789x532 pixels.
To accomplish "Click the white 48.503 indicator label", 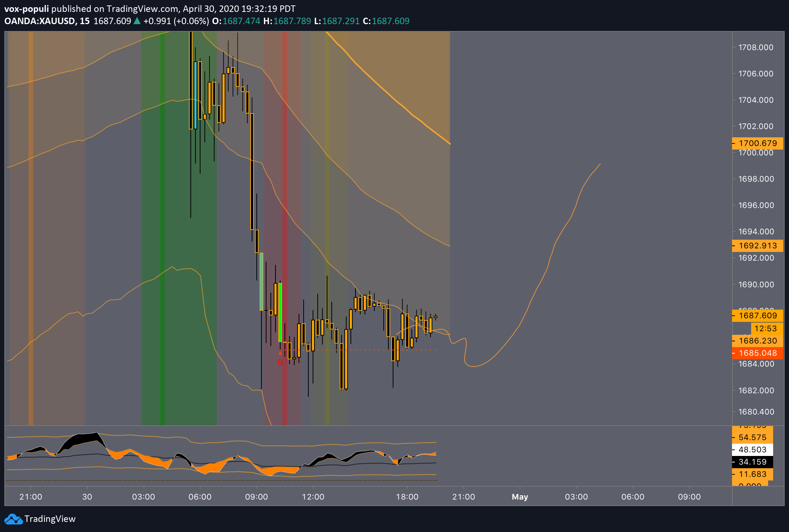I will [x=753, y=449].
